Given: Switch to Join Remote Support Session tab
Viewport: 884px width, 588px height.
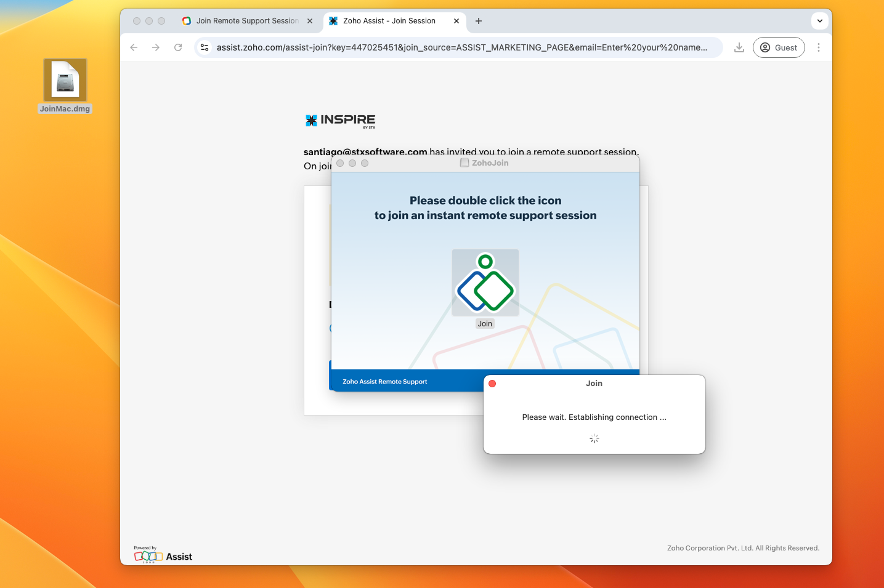Looking at the screenshot, I should coord(247,21).
